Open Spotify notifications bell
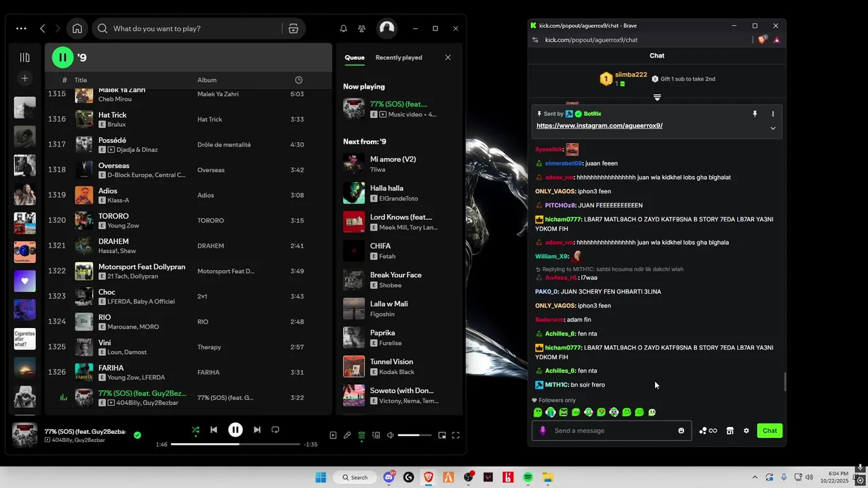 (x=343, y=28)
